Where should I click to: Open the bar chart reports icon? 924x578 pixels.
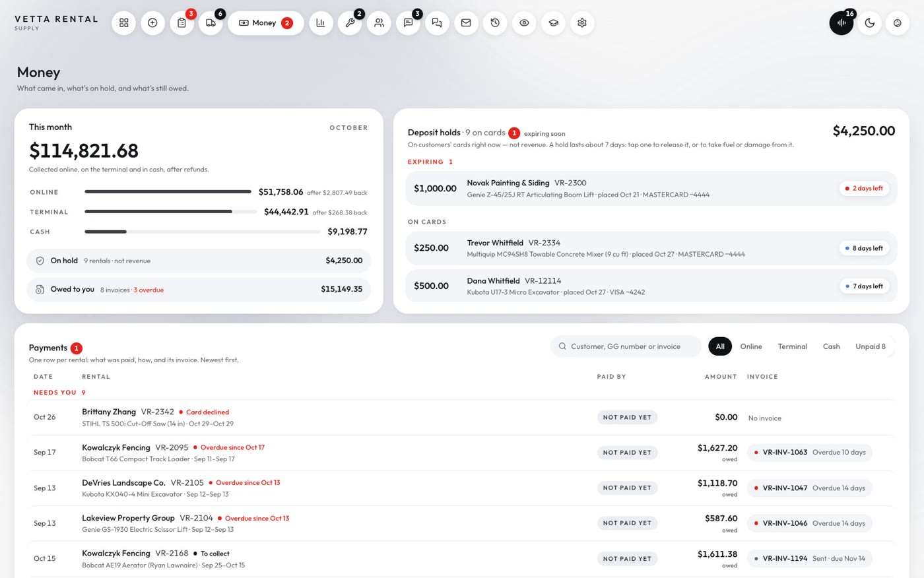pos(321,23)
